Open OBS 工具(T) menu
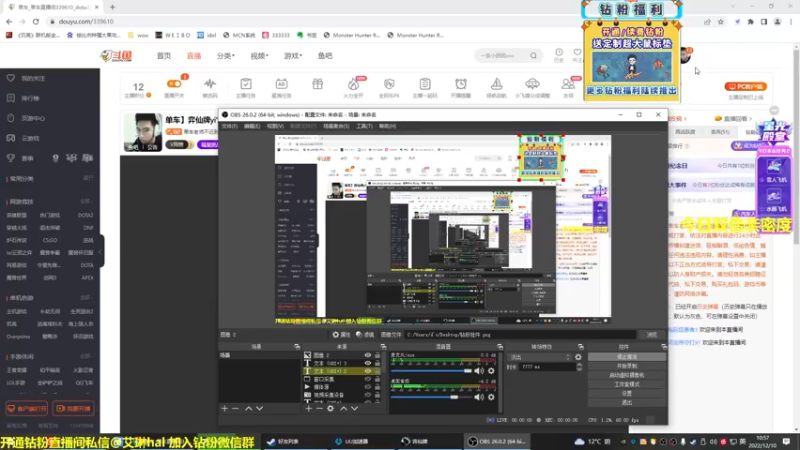Screen dimensions: 800x450 pos(364,126)
